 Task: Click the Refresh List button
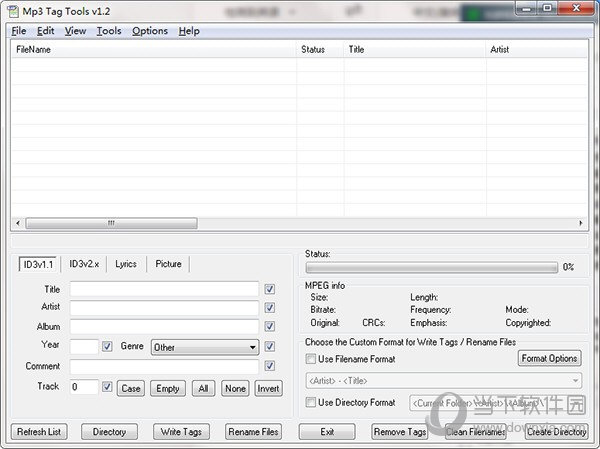tap(39, 432)
